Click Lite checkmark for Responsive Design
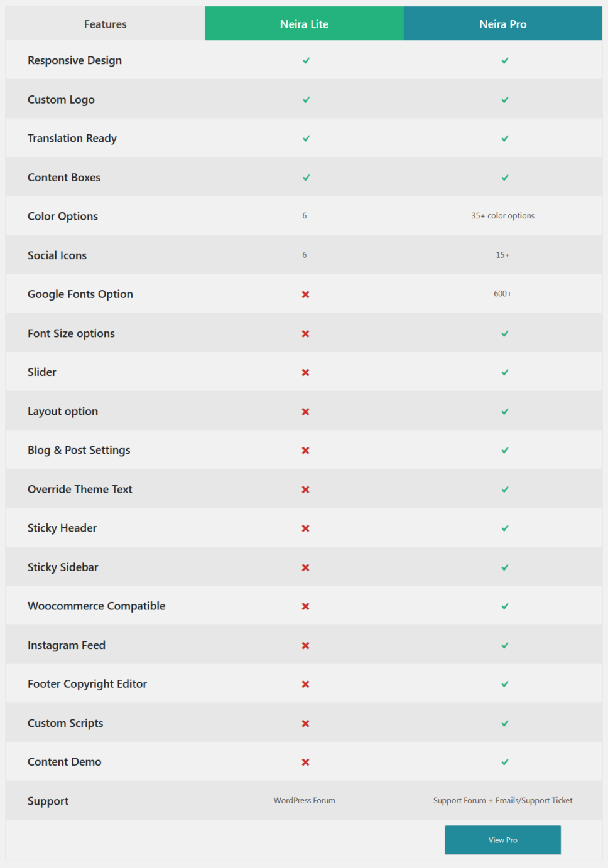The width and height of the screenshot is (608, 868). [306, 61]
